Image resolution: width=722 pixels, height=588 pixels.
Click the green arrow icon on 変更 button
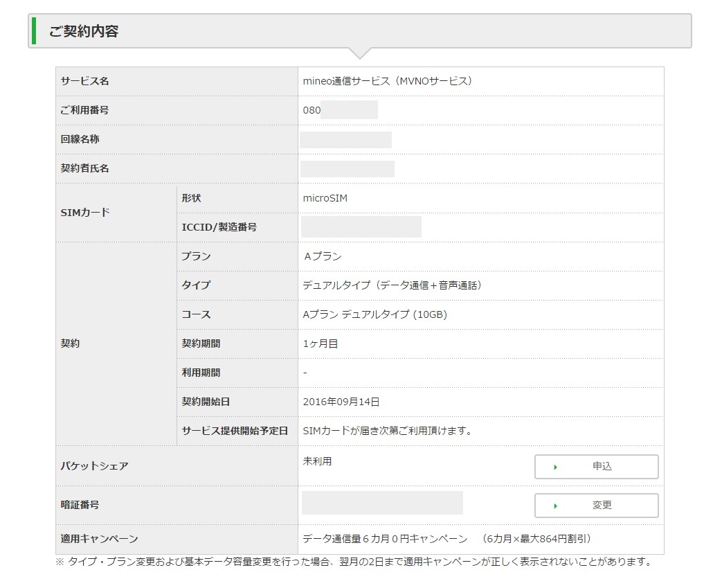pyautogui.click(x=555, y=506)
